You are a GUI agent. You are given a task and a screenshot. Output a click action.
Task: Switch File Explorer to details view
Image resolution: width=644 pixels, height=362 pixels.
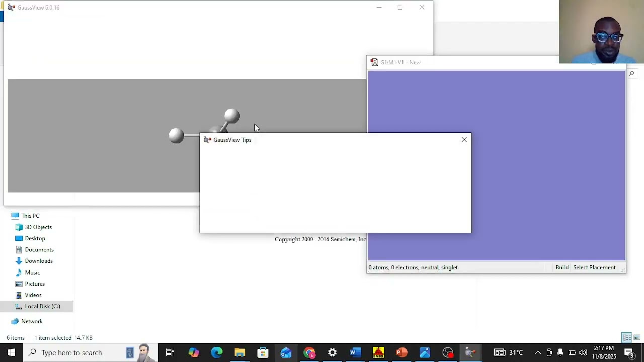pos(626,337)
